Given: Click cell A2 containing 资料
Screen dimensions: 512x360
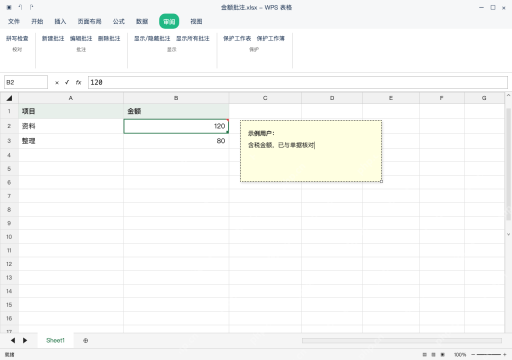Looking at the screenshot, I should pyautogui.click(x=71, y=126).
